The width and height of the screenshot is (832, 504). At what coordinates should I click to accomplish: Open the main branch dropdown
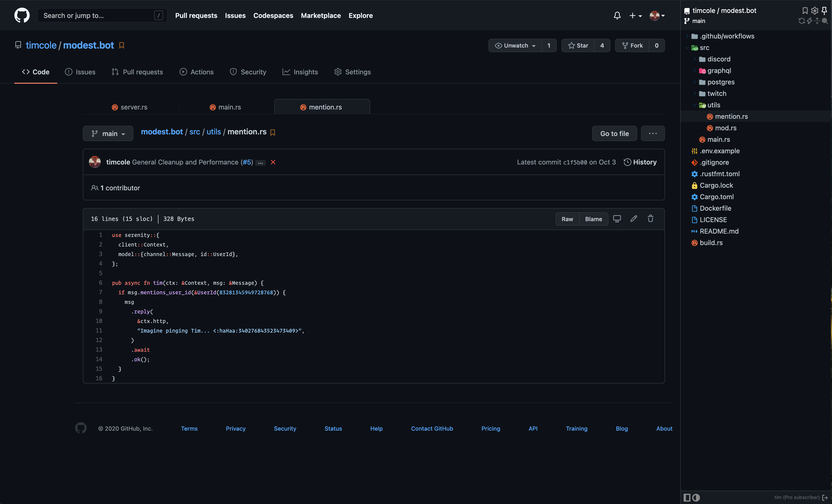tap(108, 134)
